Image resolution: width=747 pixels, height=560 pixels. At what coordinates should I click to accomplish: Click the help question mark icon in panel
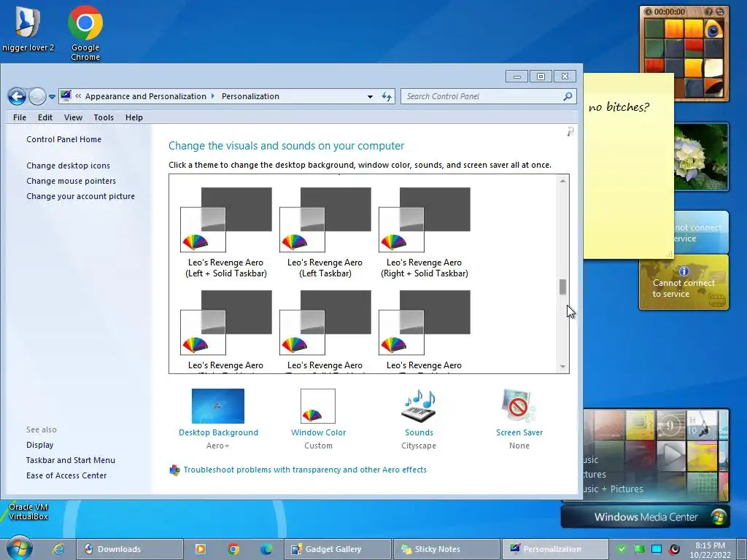570,131
